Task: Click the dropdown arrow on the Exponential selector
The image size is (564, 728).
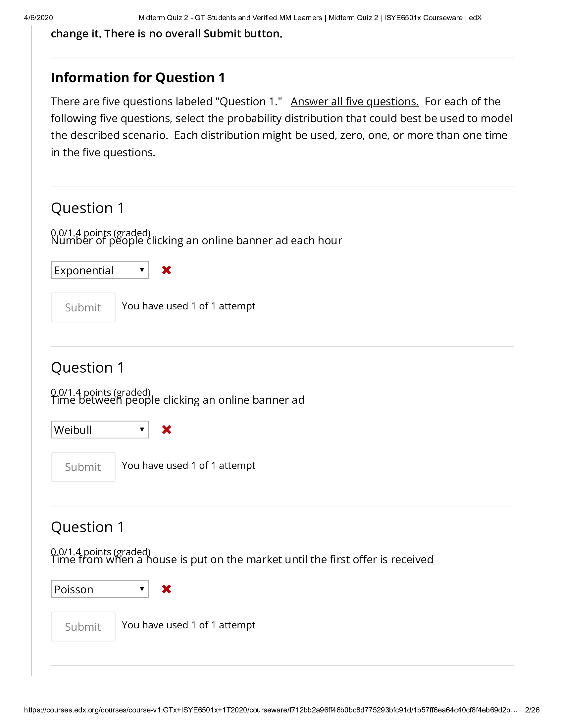Action: pyautogui.click(x=141, y=270)
